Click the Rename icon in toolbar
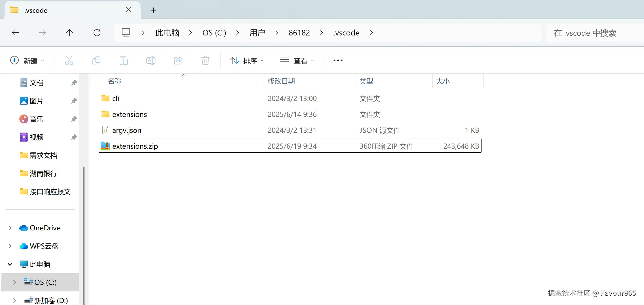Image resolution: width=644 pixels, height=305 pixels. [151, 60]
